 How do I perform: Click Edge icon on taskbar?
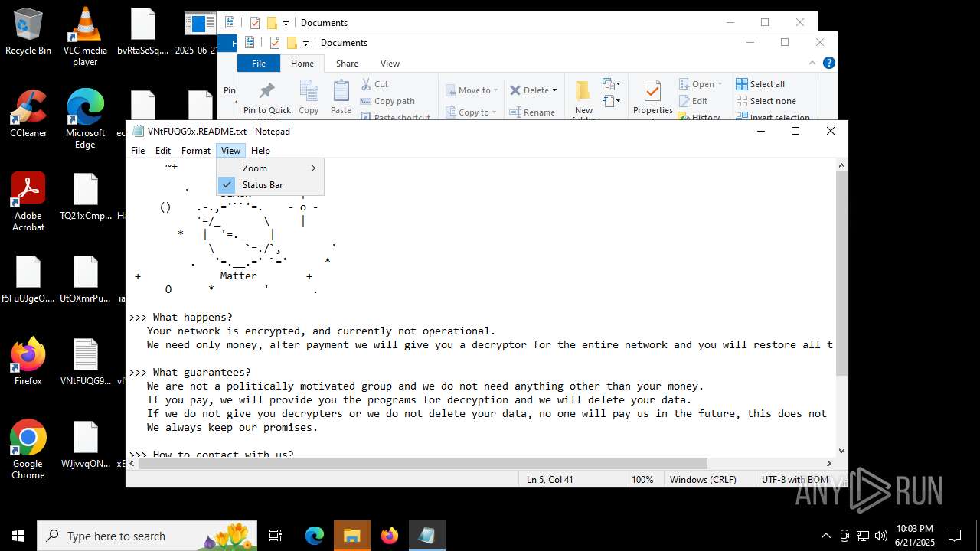click(315, 536)
